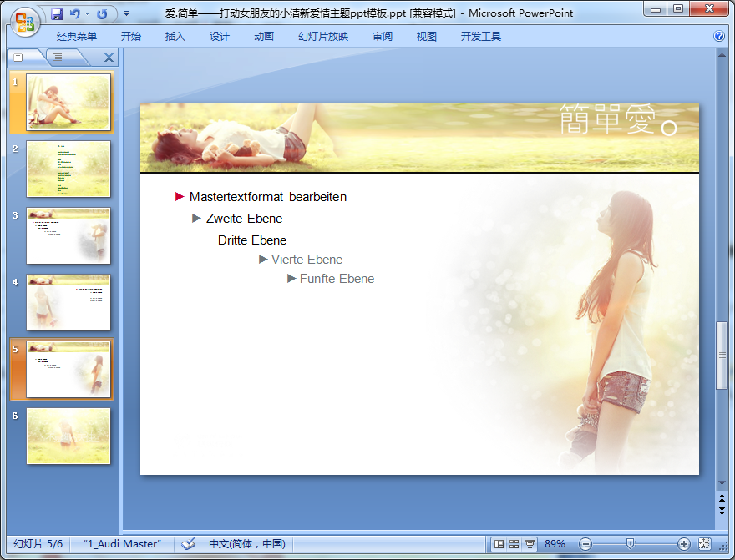The height and width of the screenshot is (560, 735).
Task: Open the 插入 ribbon tab
Action: pyautogui.click(x=175, y=37)
